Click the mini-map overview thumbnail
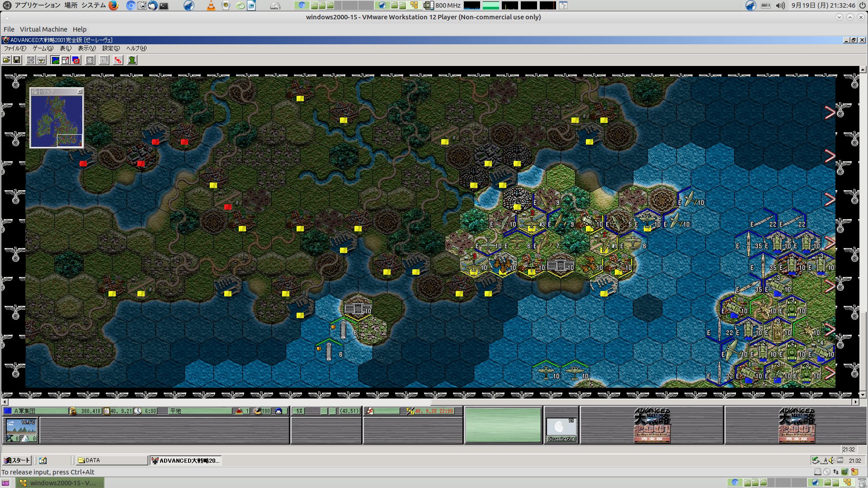 [57, 121]
